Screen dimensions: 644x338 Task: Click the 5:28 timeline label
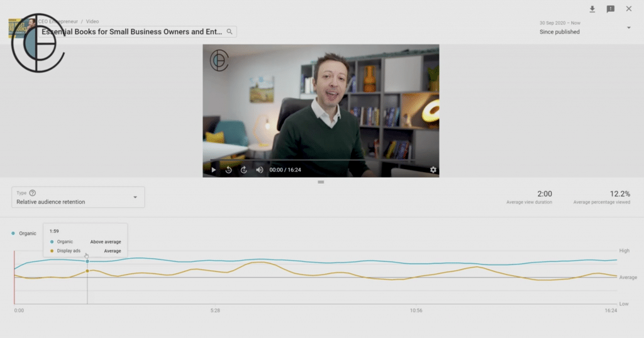click(215, 310)
